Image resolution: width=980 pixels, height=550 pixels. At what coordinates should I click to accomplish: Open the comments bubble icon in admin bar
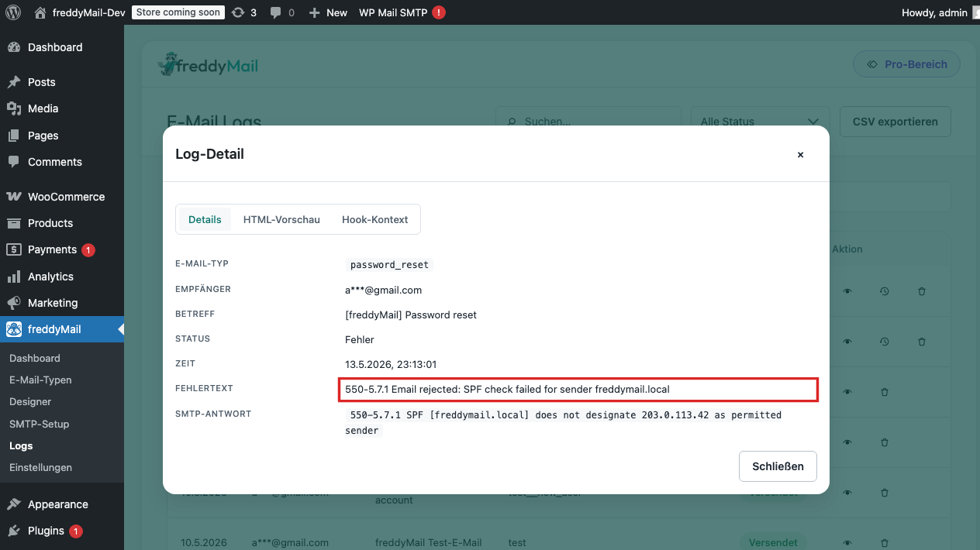(x=276, y=13)
